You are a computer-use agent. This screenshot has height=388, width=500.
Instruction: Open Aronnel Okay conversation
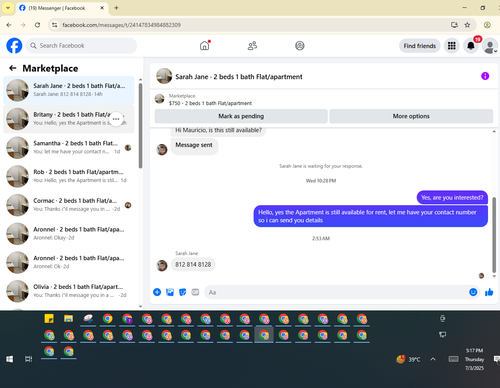(x=69, y=233)
